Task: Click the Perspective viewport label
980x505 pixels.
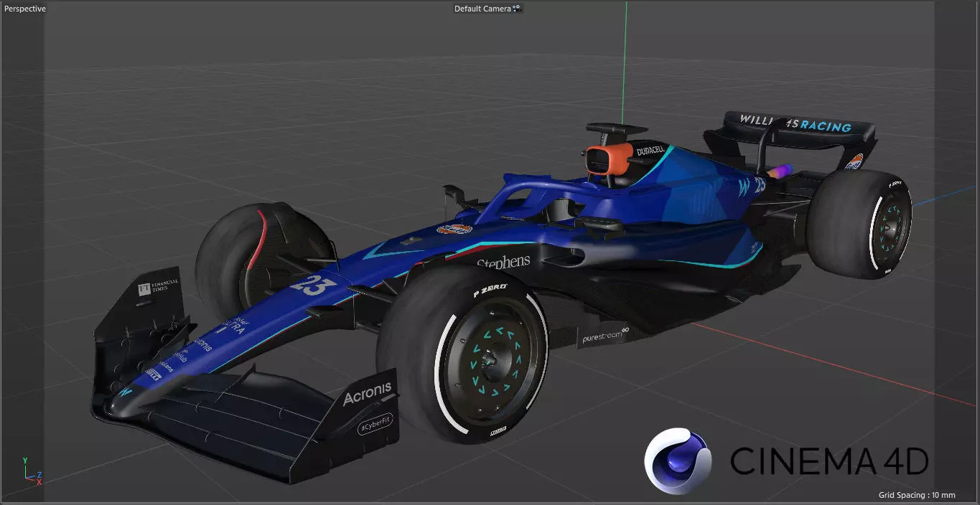Action: click(25, 9)
